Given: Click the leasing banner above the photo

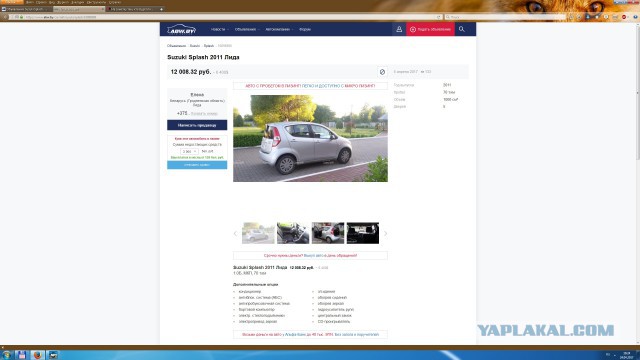Looking at the screenshot, I should coord(310,86).
